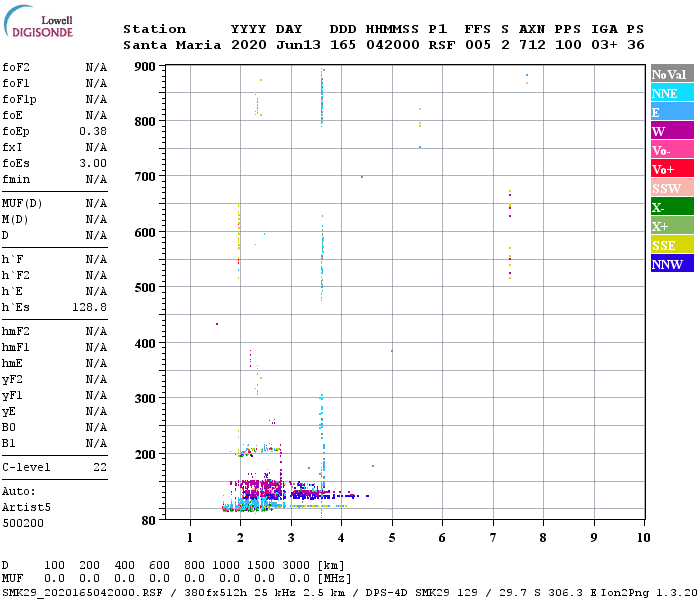Click the 10 MHz frequency axis label
Viewport: 700px width, 600px height.
(x=643, y=538)
